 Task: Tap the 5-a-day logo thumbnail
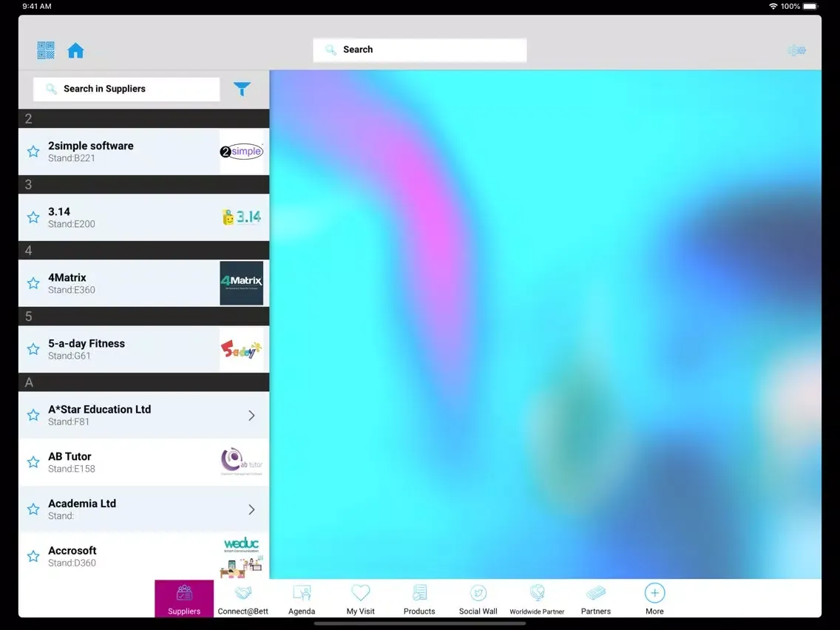pyautogui.click(x=242, y=349)
